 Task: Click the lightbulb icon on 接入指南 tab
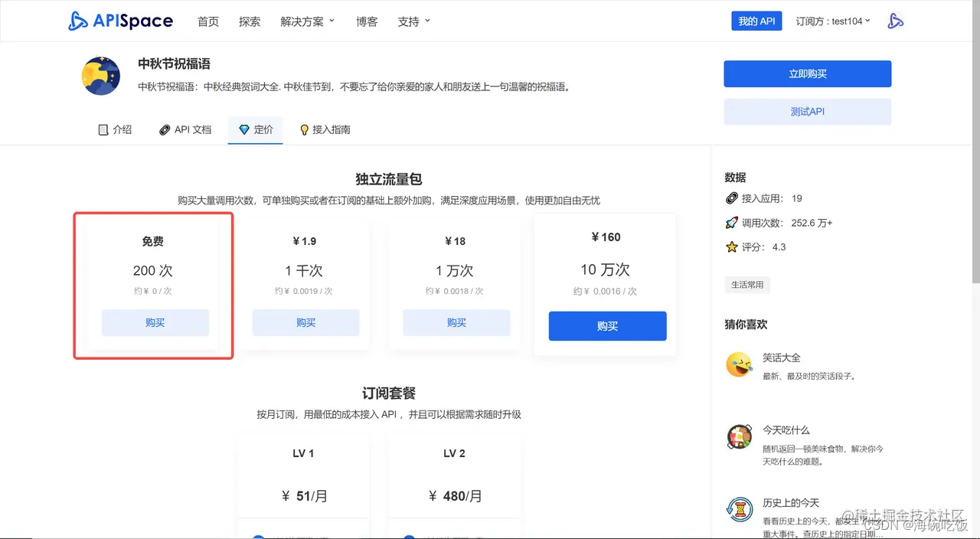(304, 129)
